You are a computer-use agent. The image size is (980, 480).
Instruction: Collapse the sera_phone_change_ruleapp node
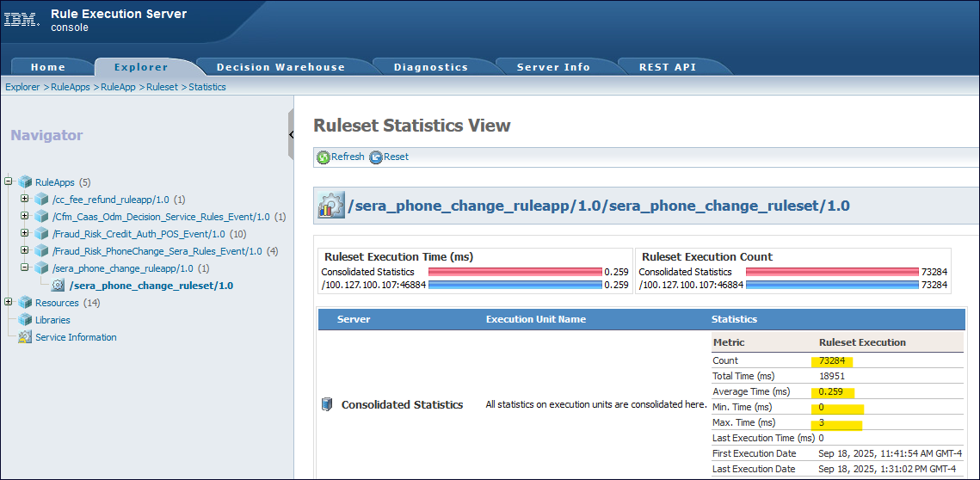tap(25, 268)
